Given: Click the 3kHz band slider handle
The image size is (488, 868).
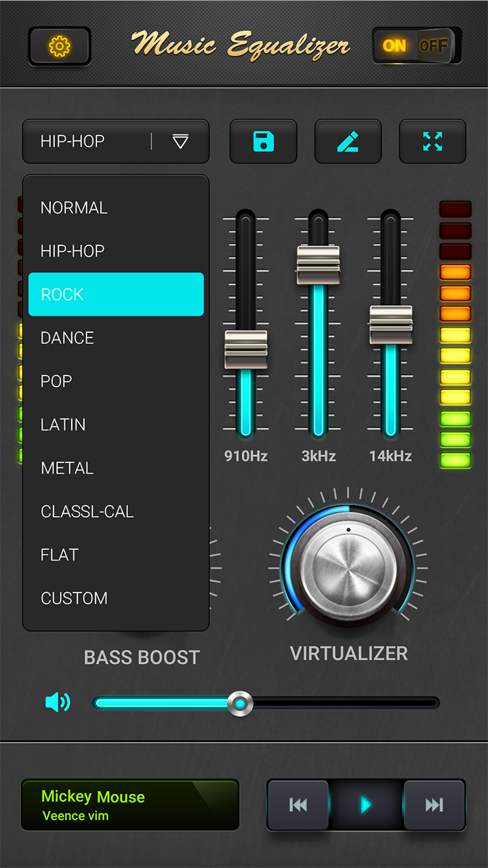Looking at the screenshot, I should click(x=319, y=265).
